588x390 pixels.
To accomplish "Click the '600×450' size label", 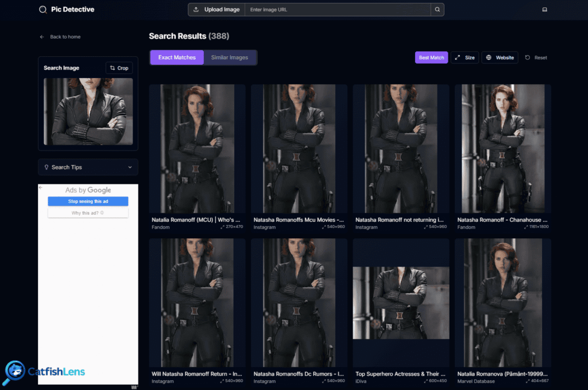I will click(x=438, y=381).
